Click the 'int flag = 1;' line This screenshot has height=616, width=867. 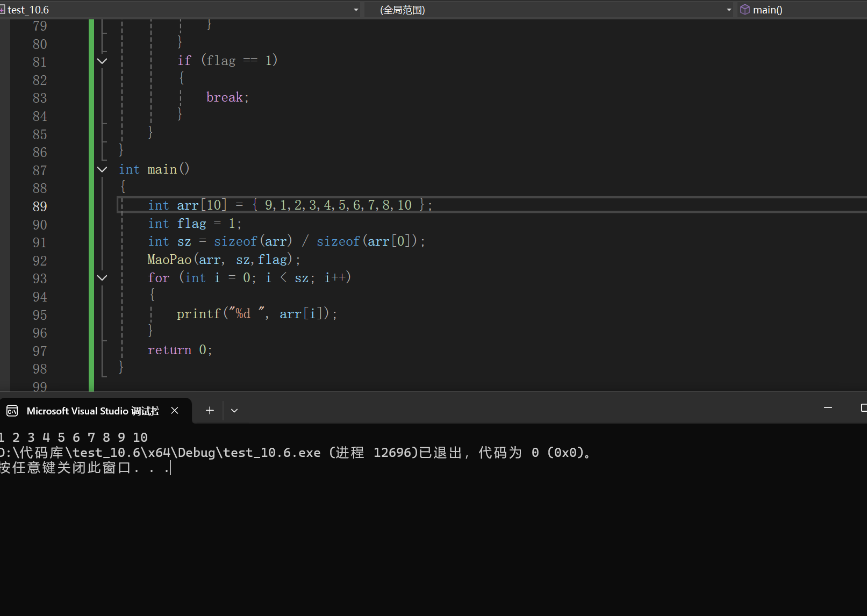(x=195, y=223)
